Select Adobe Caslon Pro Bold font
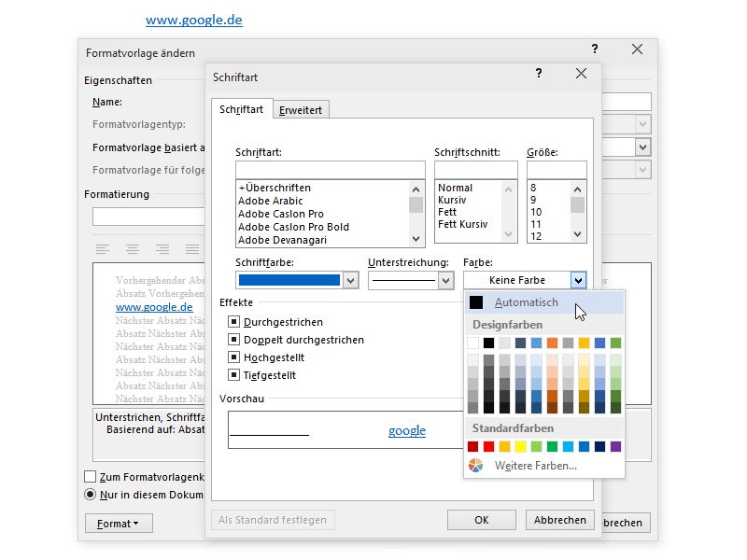The image size is (747, 560). pos(293,227)
